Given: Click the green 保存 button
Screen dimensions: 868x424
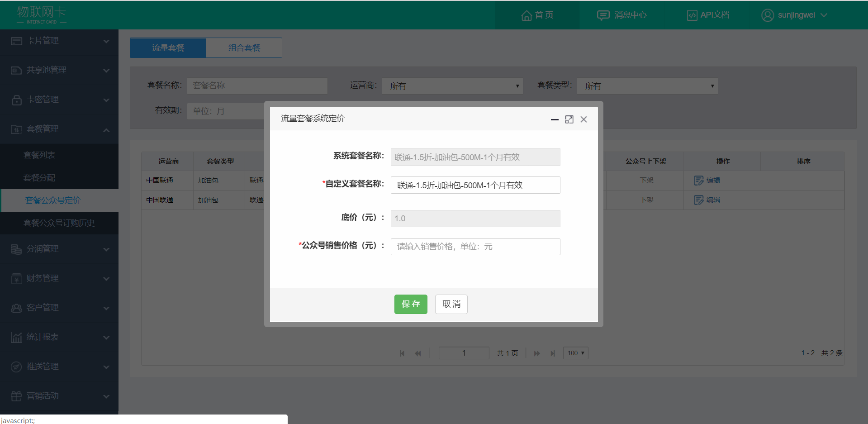Looking at the screenshot, I should pos(411,305).
